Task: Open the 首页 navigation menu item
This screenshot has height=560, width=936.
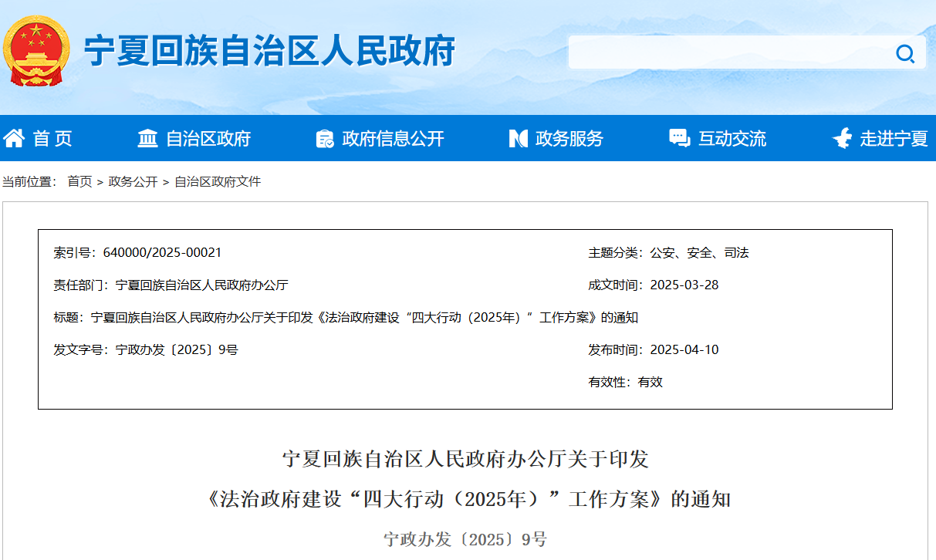Action: coord(52,139)
